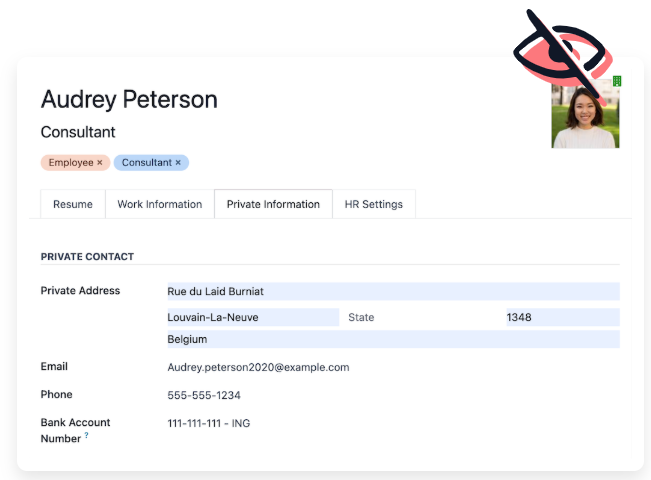Switch to the Resume tab
Image resolution: width=651 pixels, height=480 pixels.
pyautogui.click(x=73, y=204)
